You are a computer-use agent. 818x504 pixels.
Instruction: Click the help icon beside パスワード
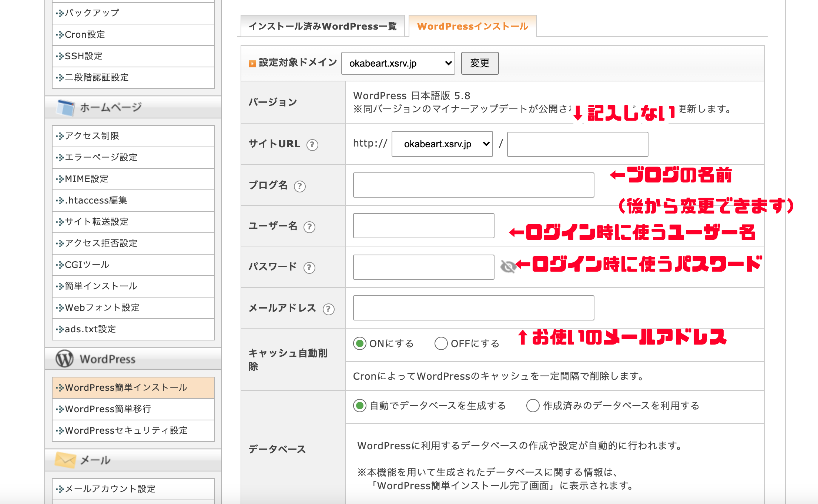tap(309, 268)
